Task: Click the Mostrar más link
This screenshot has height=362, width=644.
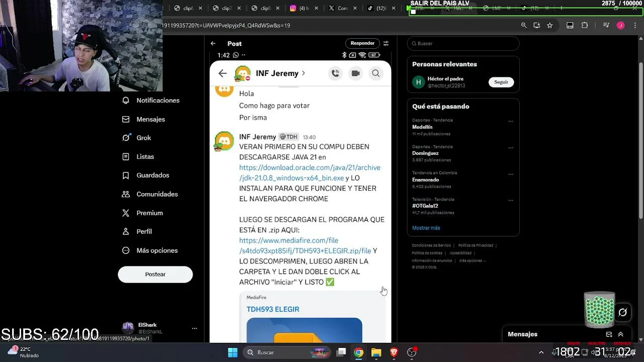Action: 426,228
